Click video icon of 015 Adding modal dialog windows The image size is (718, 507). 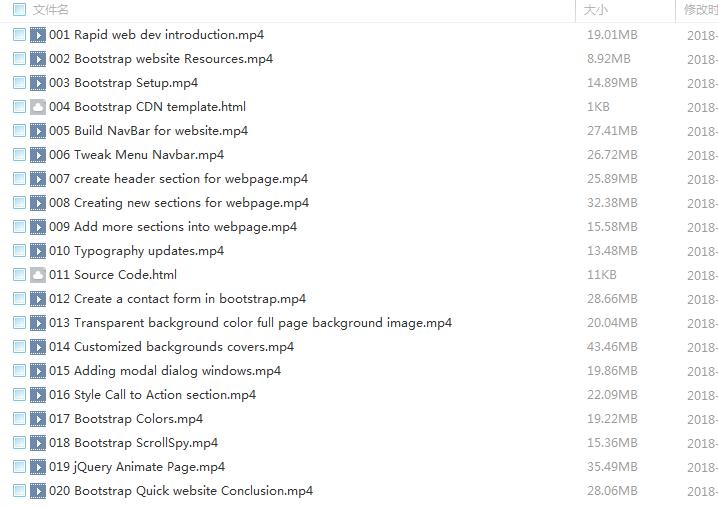[x=38, y=371]
